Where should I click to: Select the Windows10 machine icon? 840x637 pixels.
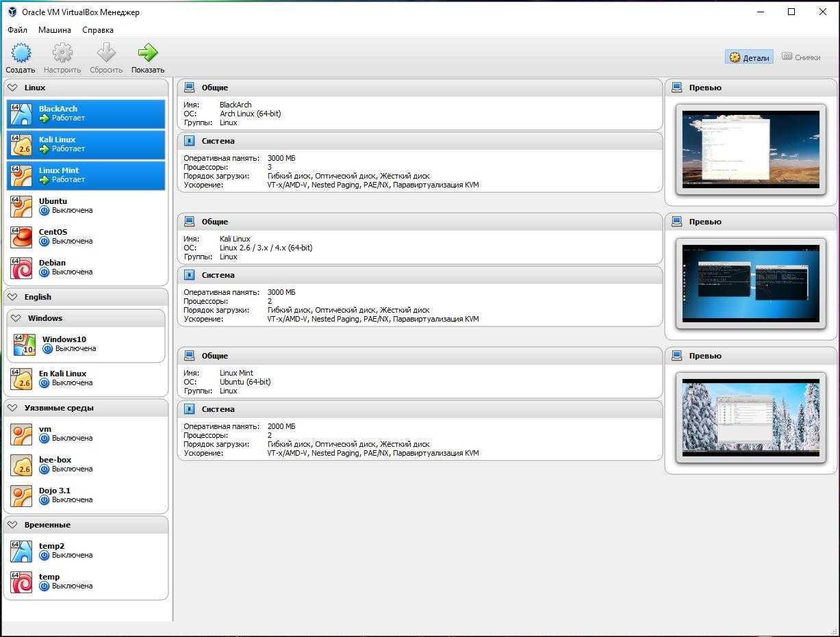click(24, 344)
